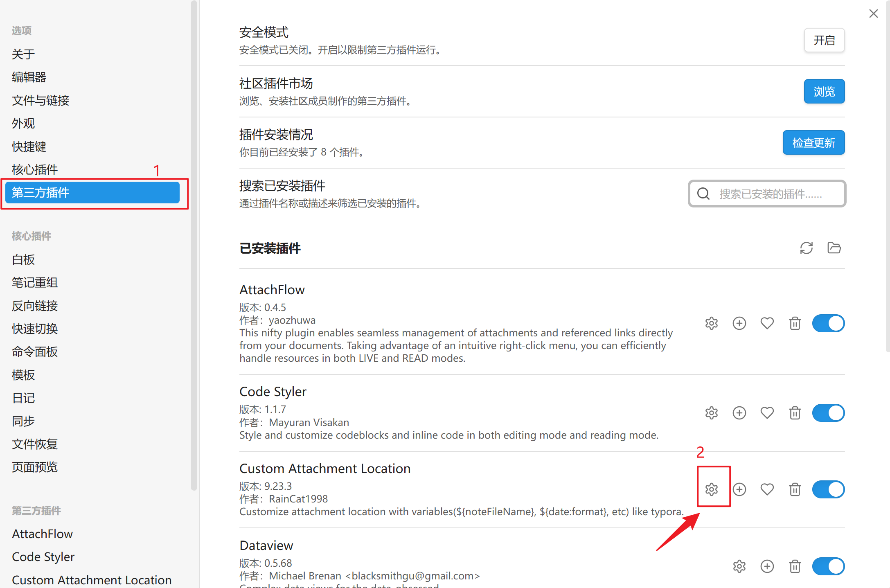
Task: Delete Dataview plugin with trash icon
Action: point(795,566)
